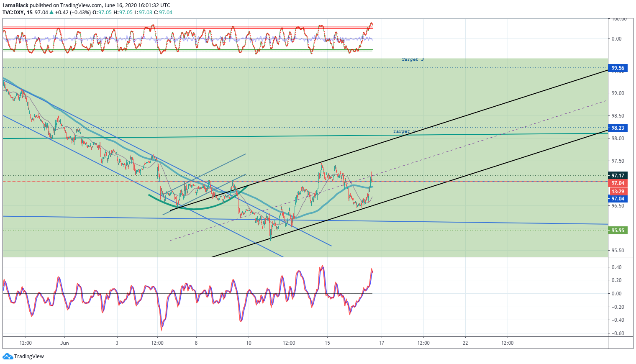Open the LamaBlack author name

pos(15,5)
